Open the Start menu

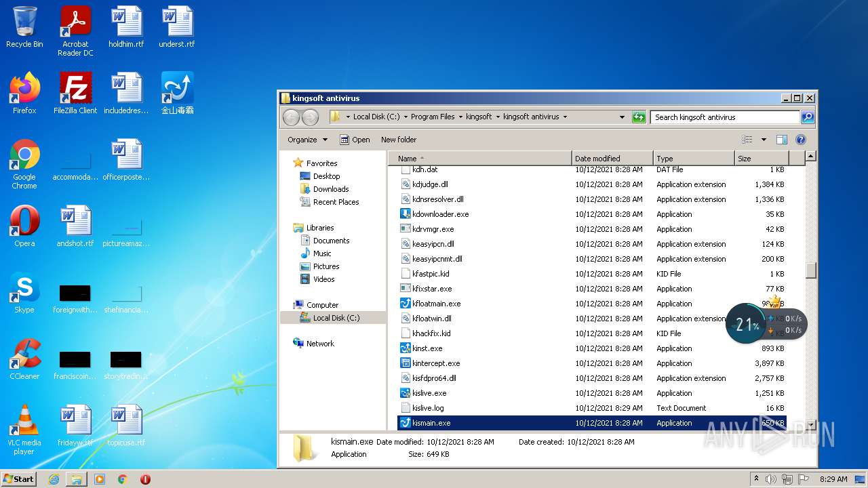click(x=19, y=479)
